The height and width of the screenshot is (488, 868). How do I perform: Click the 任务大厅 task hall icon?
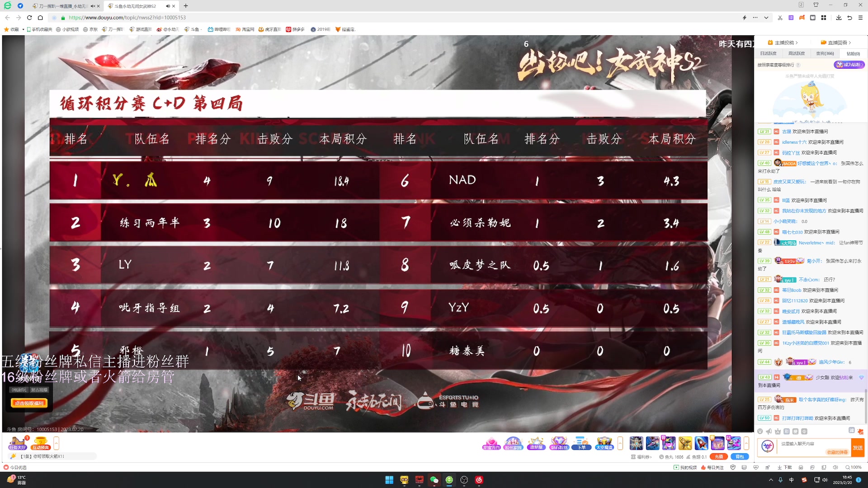click(x=18, y=443)
